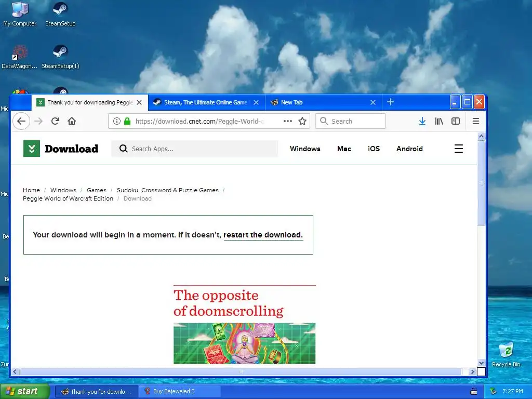
Task: Go back with the browser back arrow
Action: pos(21,121)
